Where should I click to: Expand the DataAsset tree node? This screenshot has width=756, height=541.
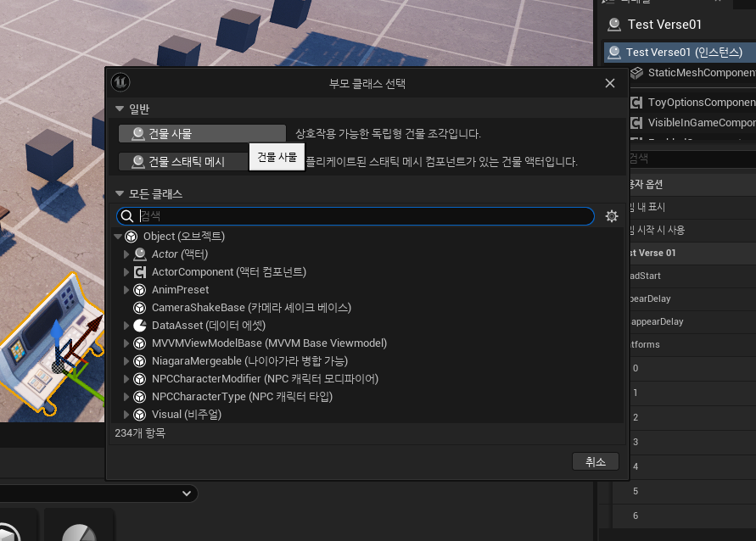(126, 326)
